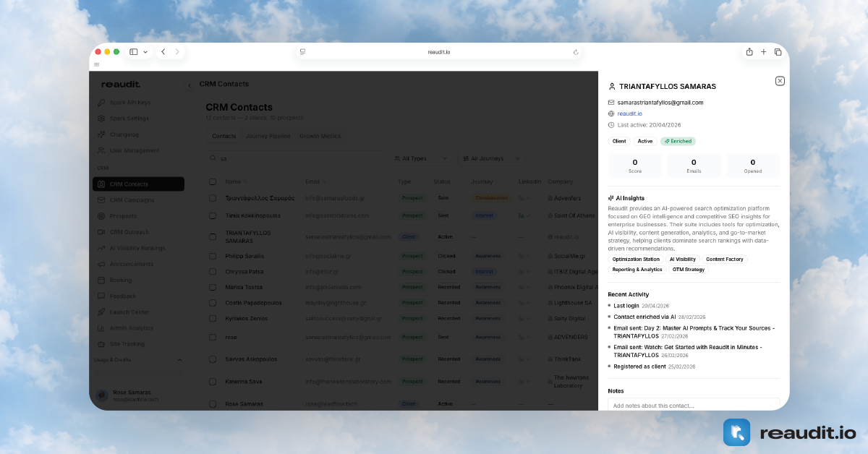
Task: Switch to the Journey Pipeline tab
Action: (268, 136)
